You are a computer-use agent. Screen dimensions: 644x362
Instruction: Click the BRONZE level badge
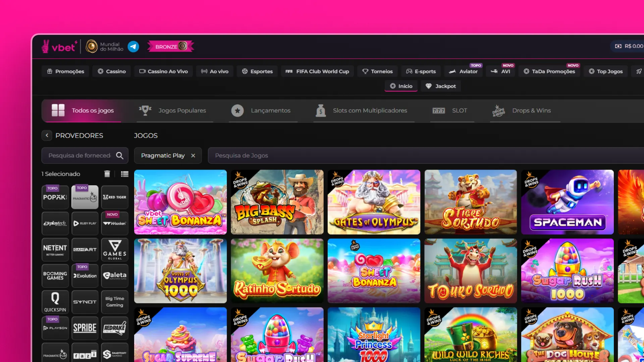(x=170, y=47)
